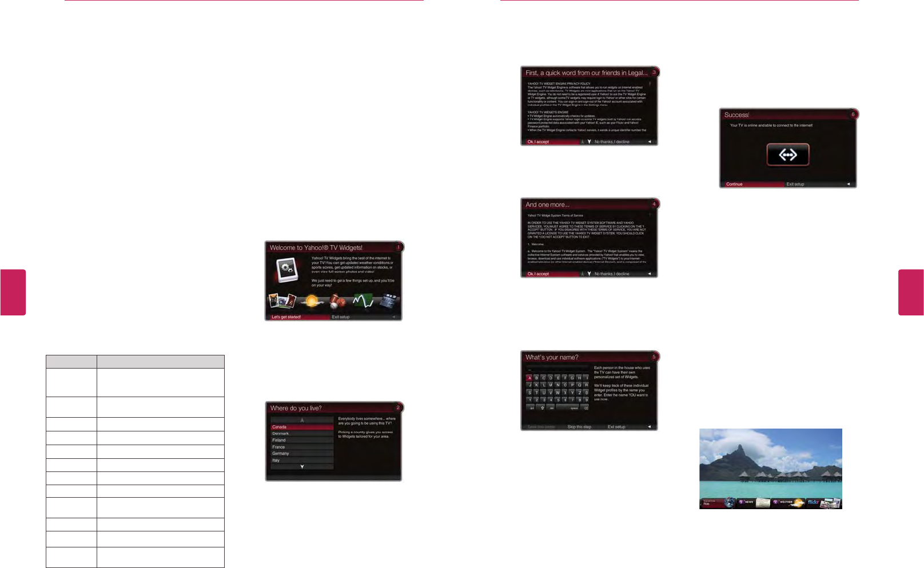The height and width of the screenshot is (568, 924).
Task: Click the up arrow in country list
Action: [302, 420]
